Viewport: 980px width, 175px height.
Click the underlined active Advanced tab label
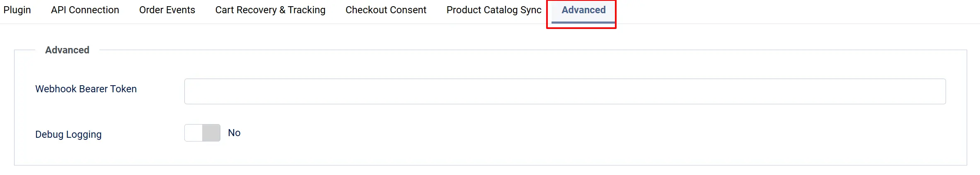(x=583, y=10)
